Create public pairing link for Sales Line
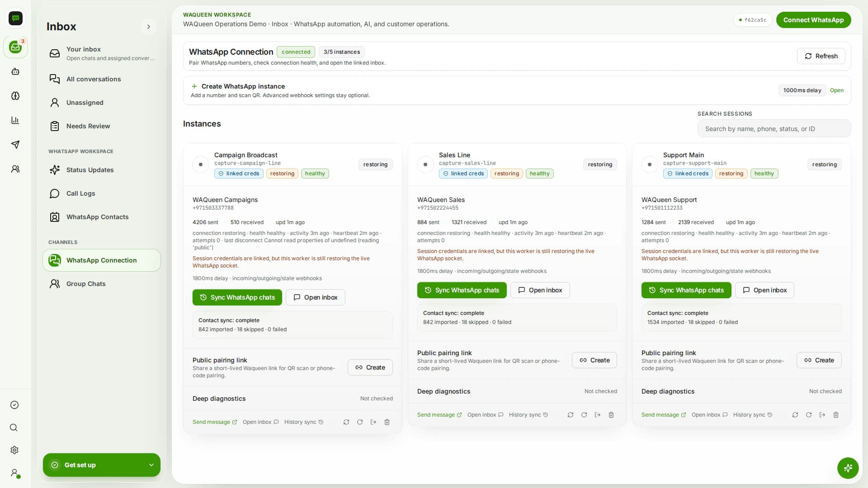 click(594, 360)
